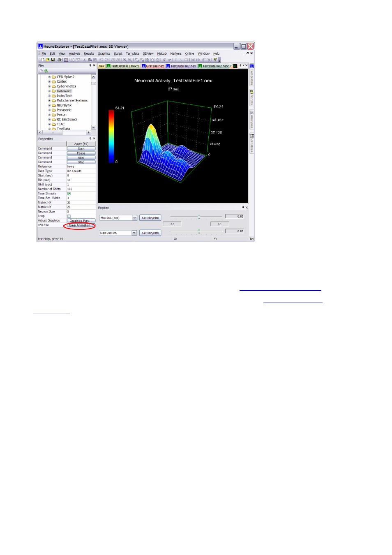This screenshot has width=392, height=555.
Task: Click the Zoom Out magnifier icon
Action: click(x=130, y=60)
